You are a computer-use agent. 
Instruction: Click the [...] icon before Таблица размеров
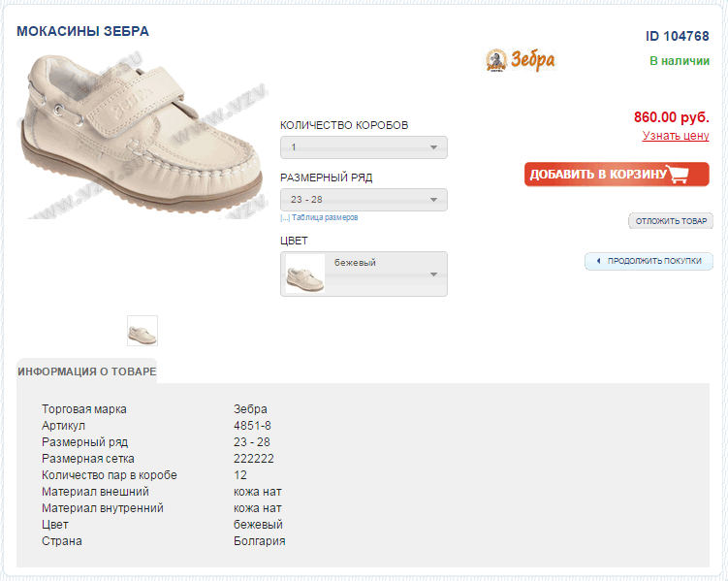click(x=284, y=218)
